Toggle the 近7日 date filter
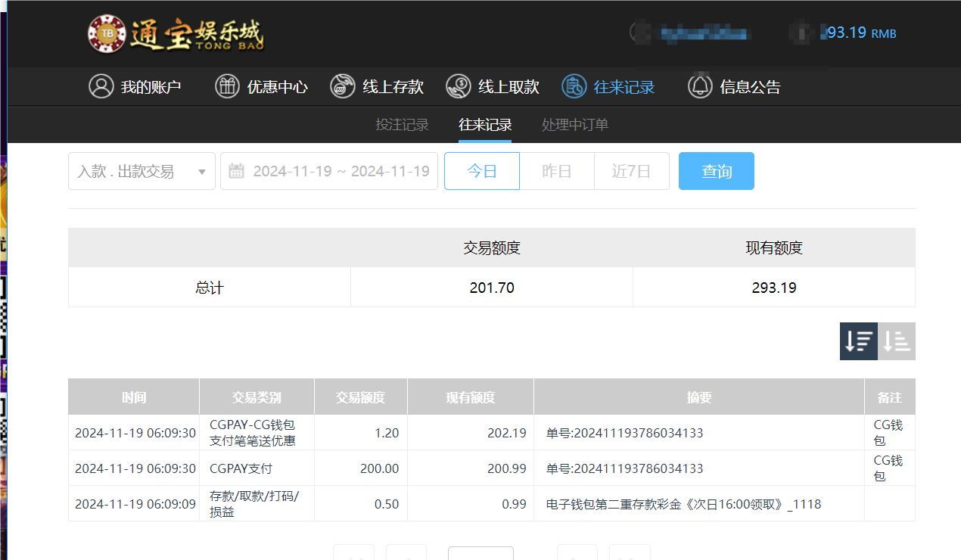 coord(631,171)
